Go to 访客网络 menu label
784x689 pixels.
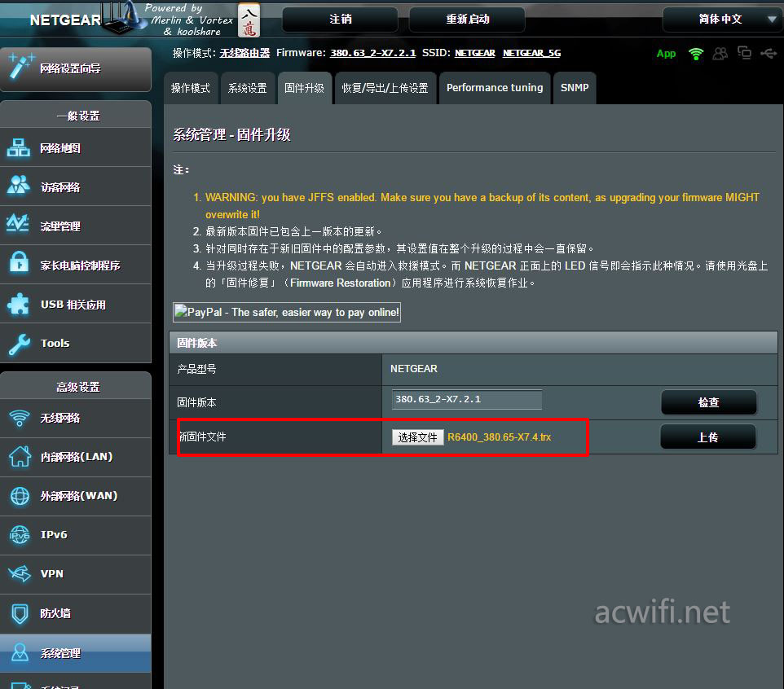(x=60, y=187)
